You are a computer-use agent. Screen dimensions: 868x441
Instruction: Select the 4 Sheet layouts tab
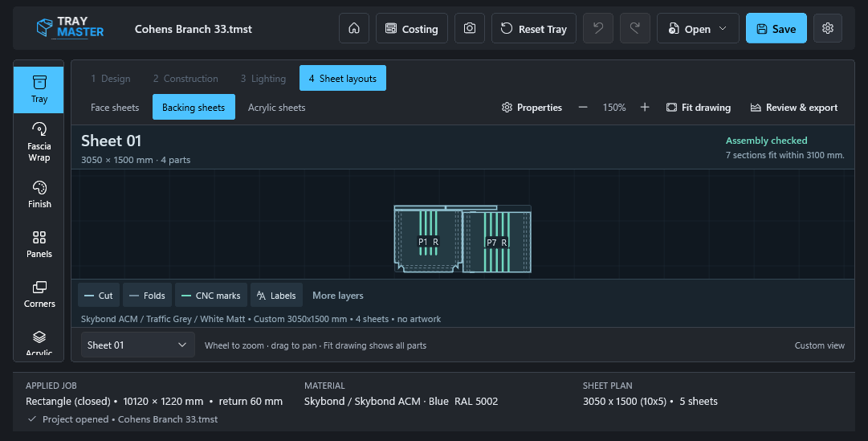(x=343, y=78)
